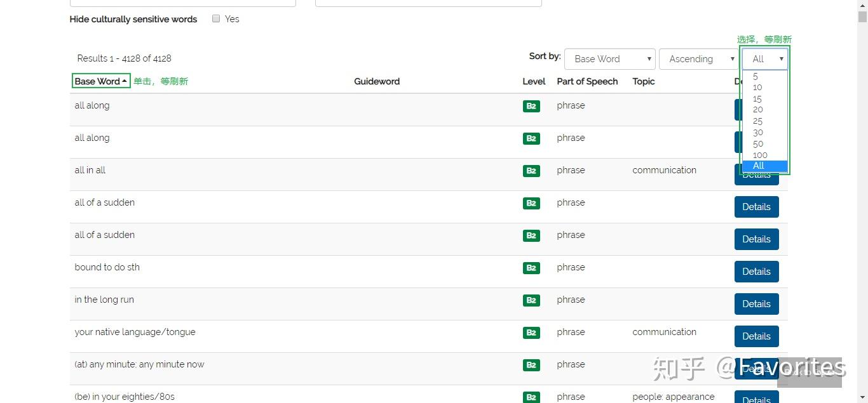Image resolution: width=868 pixels, height=403 pixels.
Task: Select 100 from the results-per-page list
Action: (760, 155)
